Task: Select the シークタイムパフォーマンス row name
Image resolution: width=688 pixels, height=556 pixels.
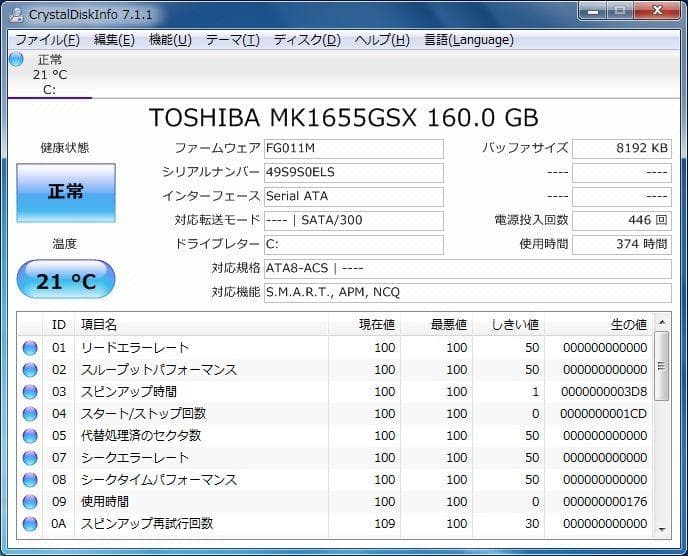Action: 158,480
